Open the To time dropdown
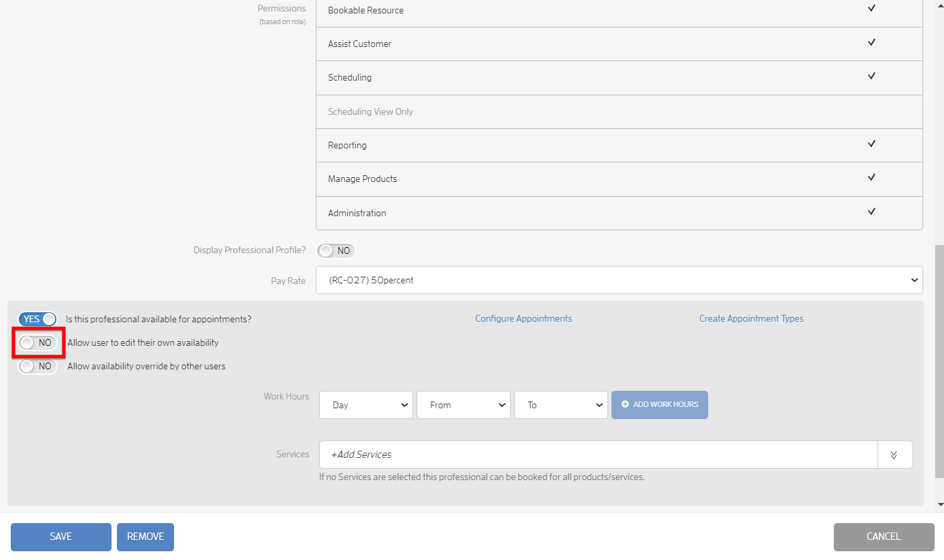944x560 pixels. click(x=560, y=405)
